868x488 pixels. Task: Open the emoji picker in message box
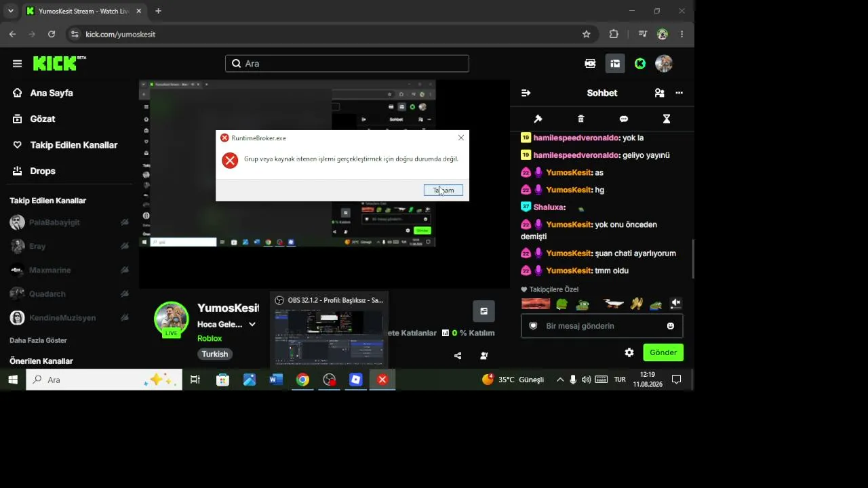click(671, 326)
